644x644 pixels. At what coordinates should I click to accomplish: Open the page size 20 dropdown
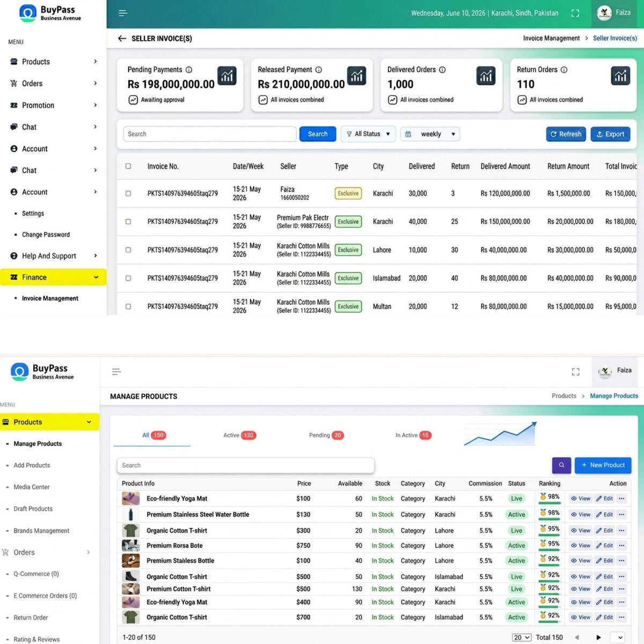(522, 638)
